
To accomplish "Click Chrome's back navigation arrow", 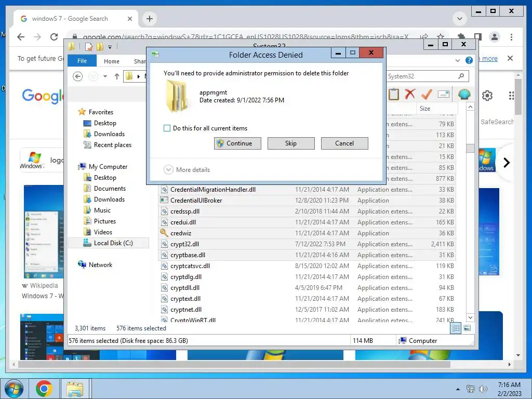I will coord(21,37).
